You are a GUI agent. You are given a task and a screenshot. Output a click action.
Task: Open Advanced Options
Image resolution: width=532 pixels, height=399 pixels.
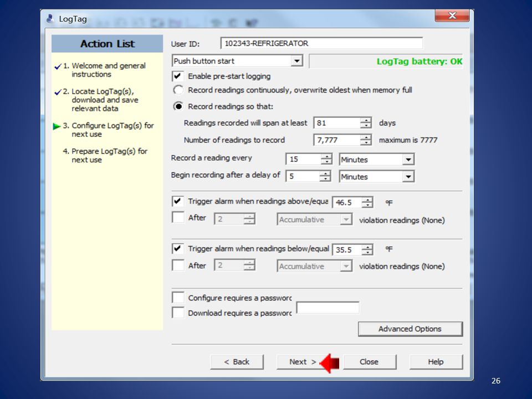pos(410,329)
